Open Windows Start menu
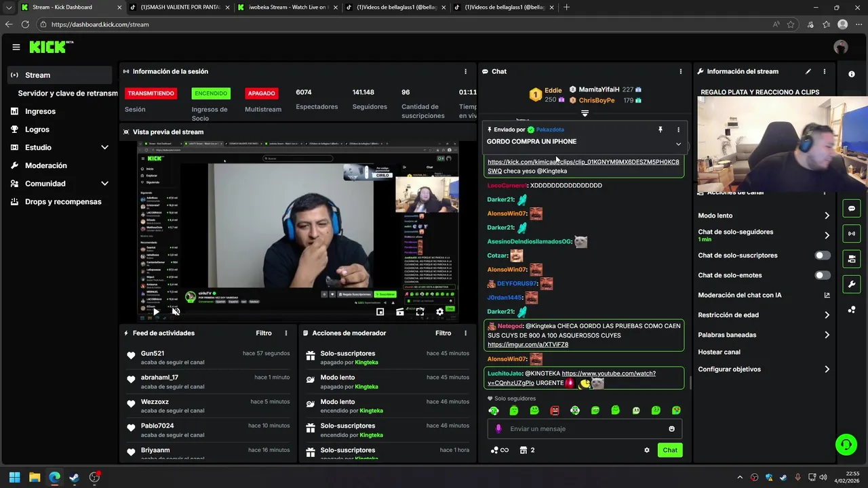The width and height of the screenshot is (868, 488). click(x=14, y=477)
